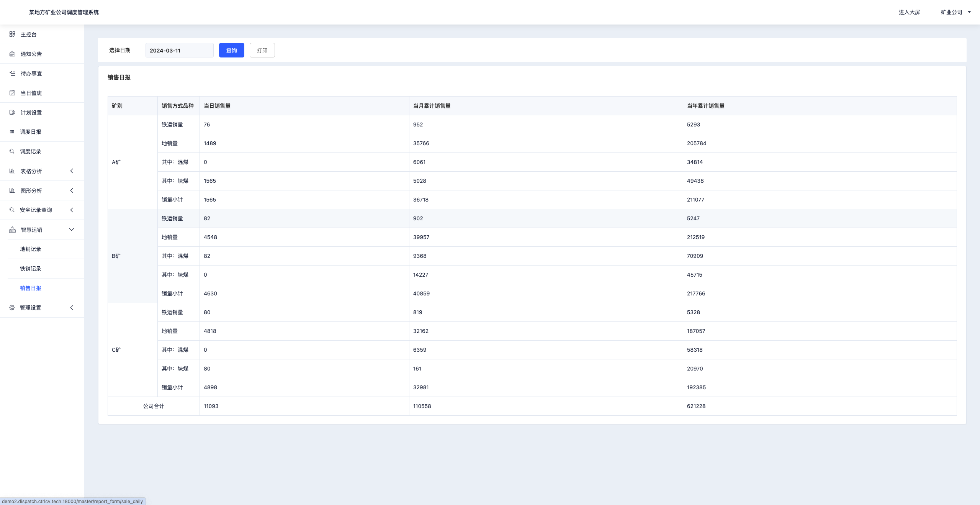Click the 待办事宜 to-do list icon
Screen dimensions: 980x505
(12, 73)
